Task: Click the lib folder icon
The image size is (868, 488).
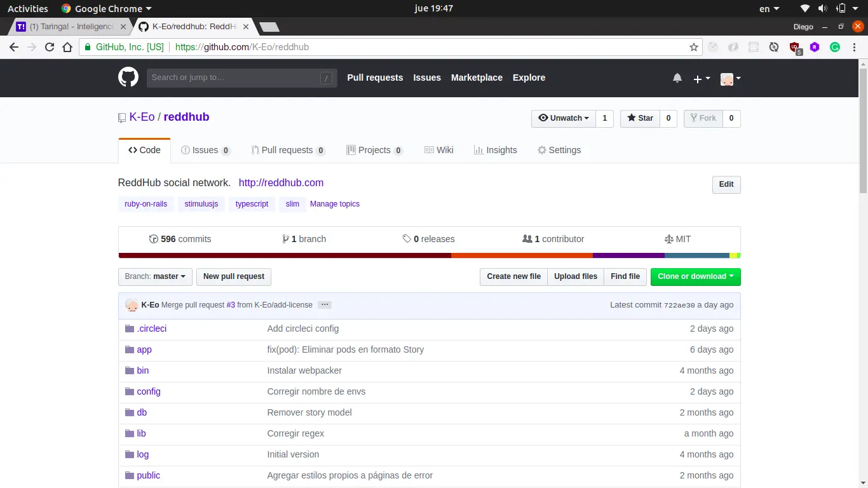Action: (130, 433)
